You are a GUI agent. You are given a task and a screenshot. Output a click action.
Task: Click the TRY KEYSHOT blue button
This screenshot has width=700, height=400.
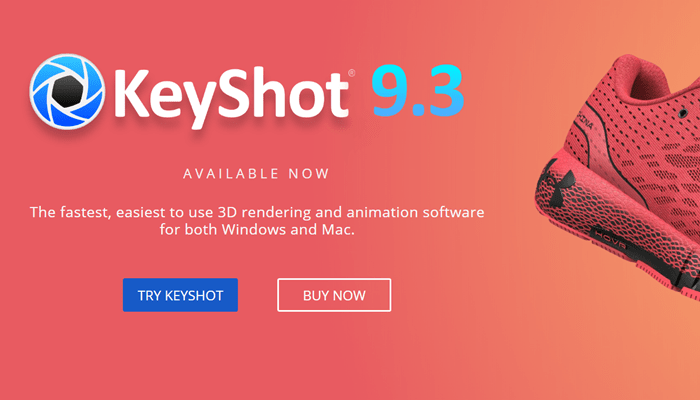pyautogui.click(x=180, y=295)
